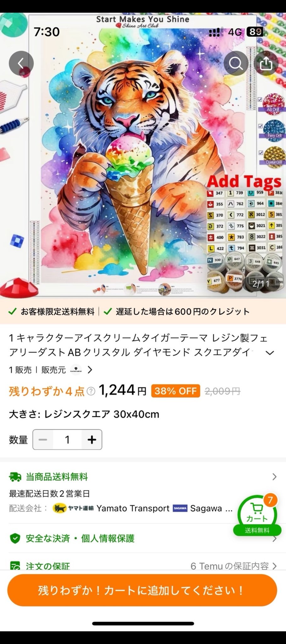Tap the Crystal Drill checkbox in image
The image size is (286, 644).
pos(260,153)
